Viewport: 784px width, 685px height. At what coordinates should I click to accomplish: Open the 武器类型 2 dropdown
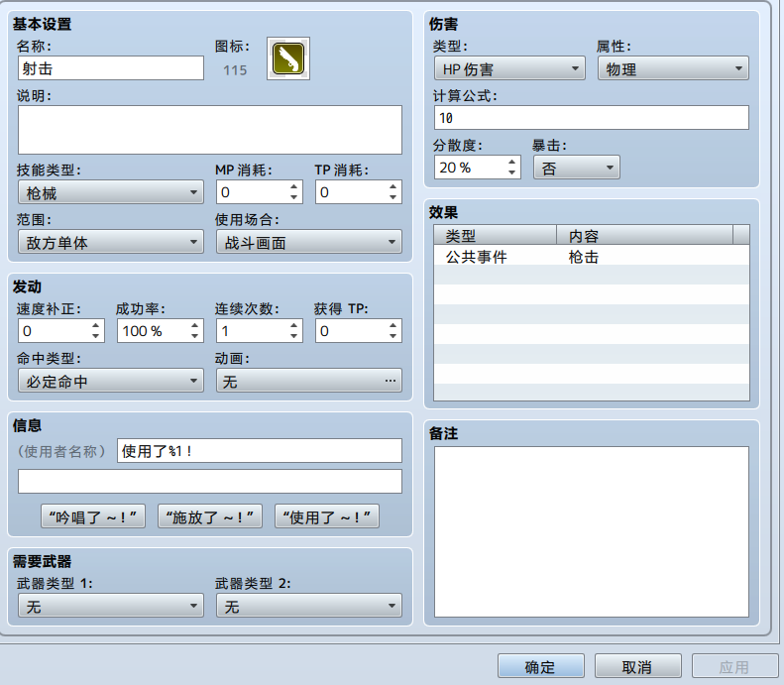click(309, 606)
